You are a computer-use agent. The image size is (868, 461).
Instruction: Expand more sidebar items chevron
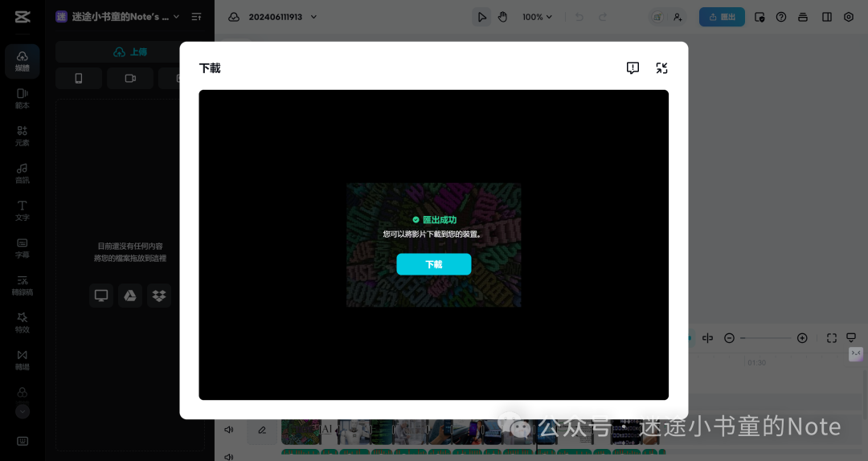click(23, 411)
